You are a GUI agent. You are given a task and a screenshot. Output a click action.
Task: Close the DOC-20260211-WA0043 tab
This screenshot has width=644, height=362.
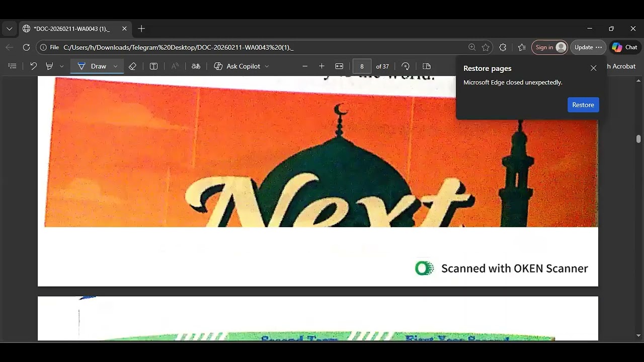coord(124,29)
